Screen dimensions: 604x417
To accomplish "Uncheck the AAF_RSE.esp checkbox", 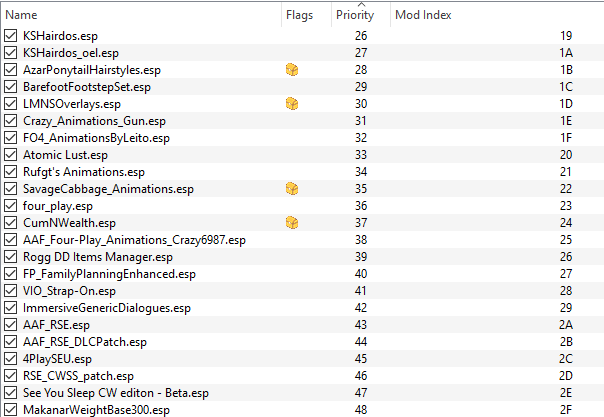I will click(11, 325).
